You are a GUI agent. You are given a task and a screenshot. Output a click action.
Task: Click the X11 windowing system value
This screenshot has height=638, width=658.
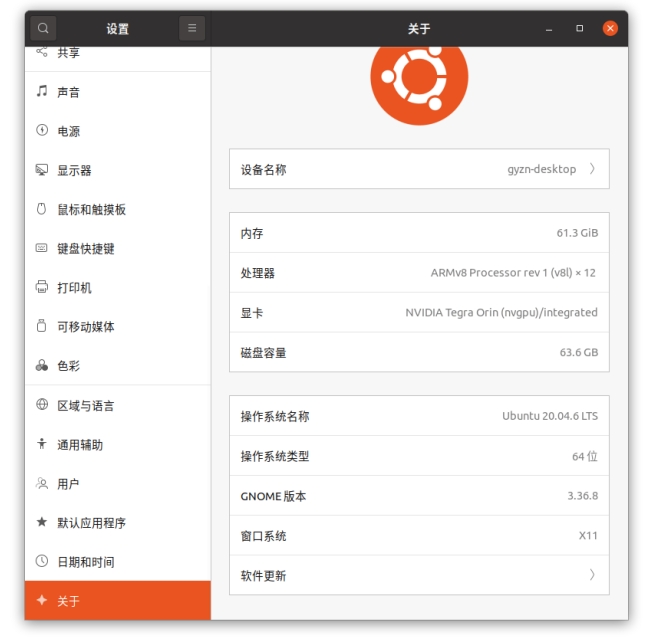tap(588, 536)
